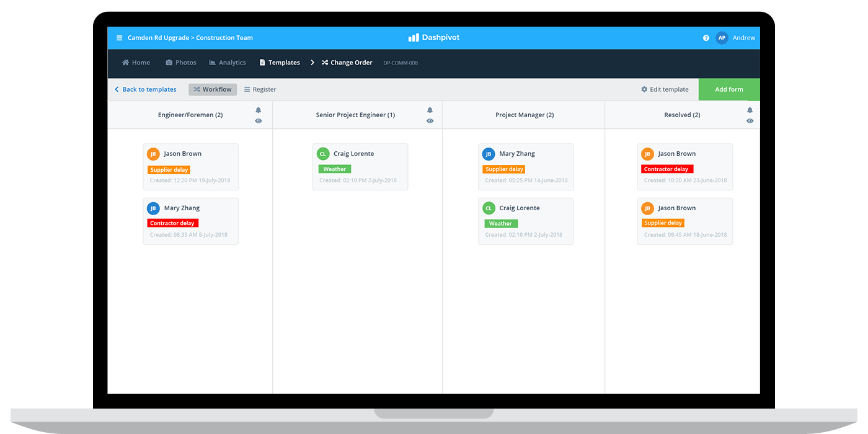Screen dimensions: 868x434
Task: Click the AP user avatar
Action: (722, 38)
